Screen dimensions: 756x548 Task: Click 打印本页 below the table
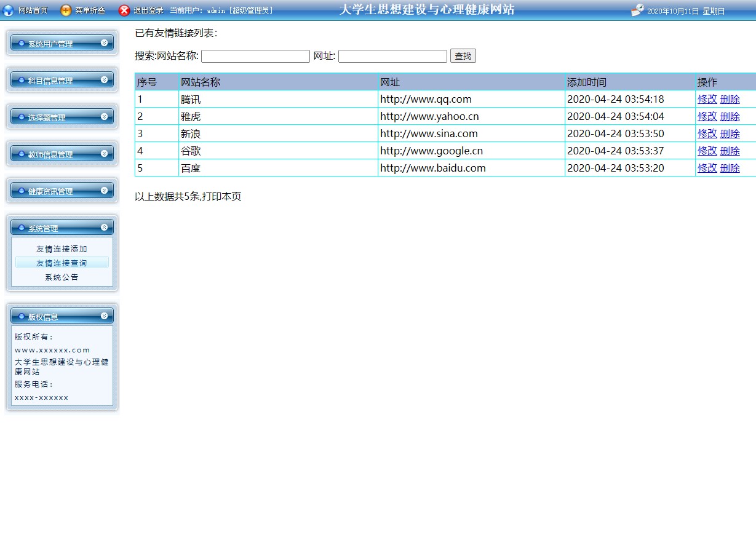[x=221, y=197]
